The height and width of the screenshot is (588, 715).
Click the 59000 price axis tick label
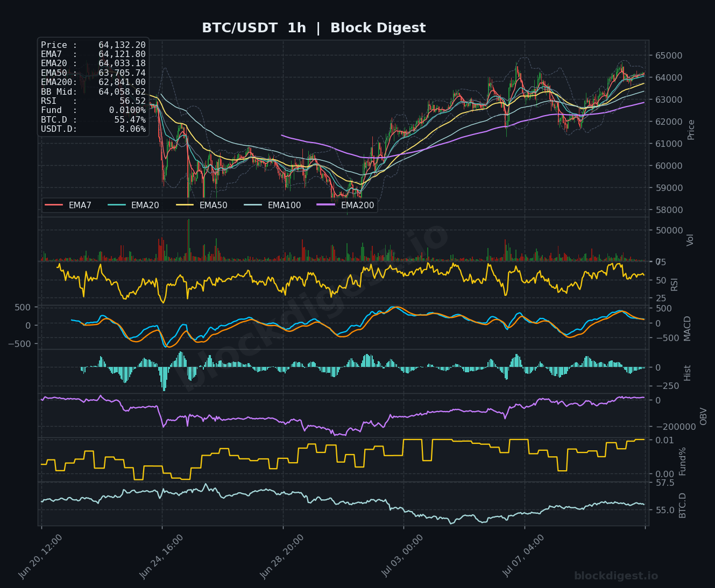(668, 188)
